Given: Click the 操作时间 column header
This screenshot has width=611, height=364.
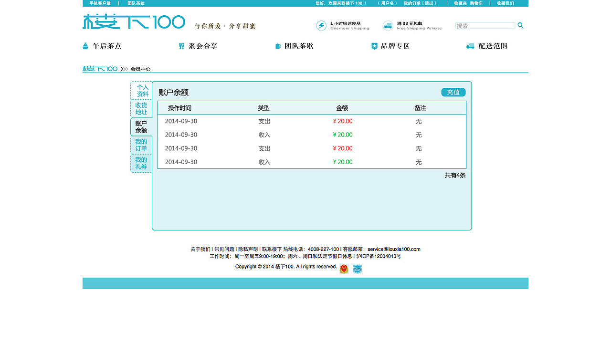Looking at the screenshot, I should (179, 108).
